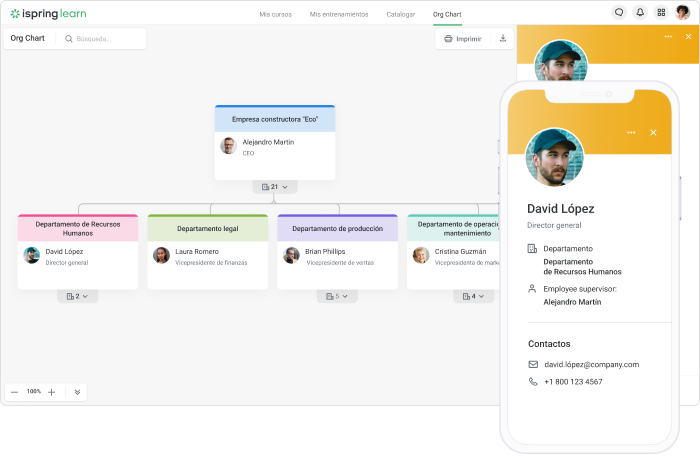Open the apps grid icon
This screenshot has height=462, width=700.
pos(661,12)
